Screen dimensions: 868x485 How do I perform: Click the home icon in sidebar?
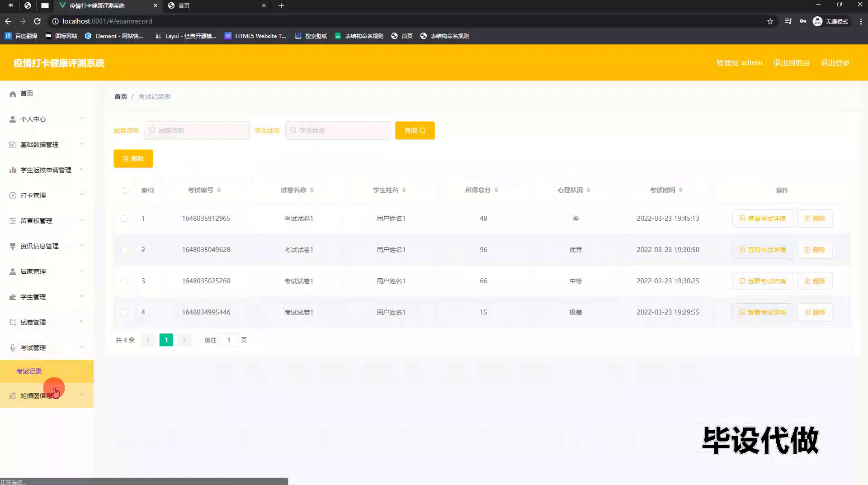[x=13, y=94]
